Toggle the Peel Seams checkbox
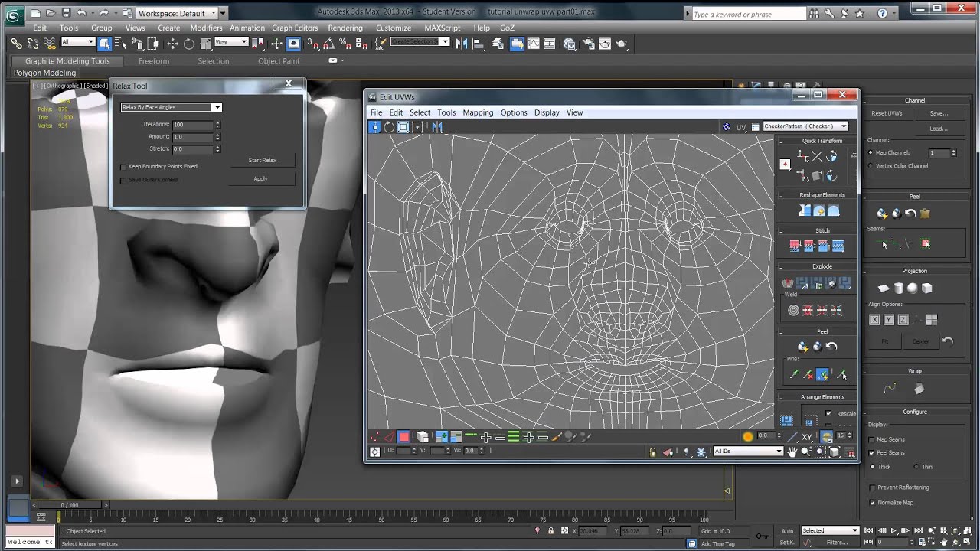This screenshot has width=980, height=551. (872, 453)
